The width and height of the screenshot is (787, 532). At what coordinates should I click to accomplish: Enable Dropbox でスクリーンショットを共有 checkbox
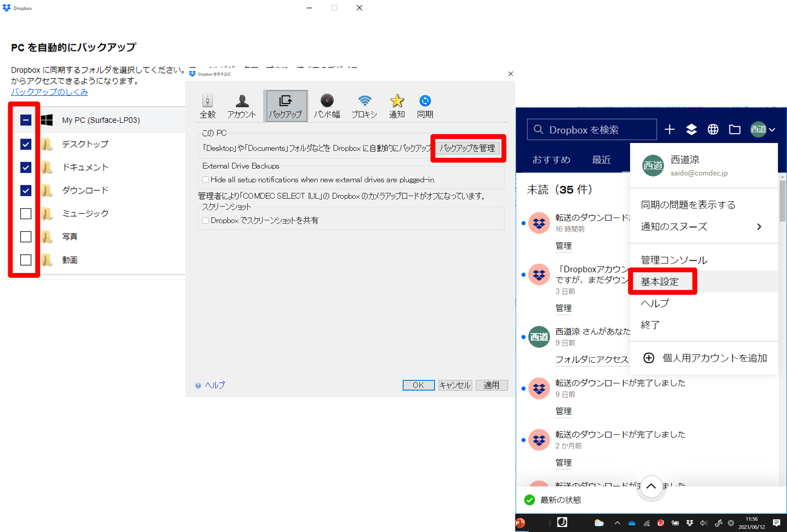click(x=206, y=220)
